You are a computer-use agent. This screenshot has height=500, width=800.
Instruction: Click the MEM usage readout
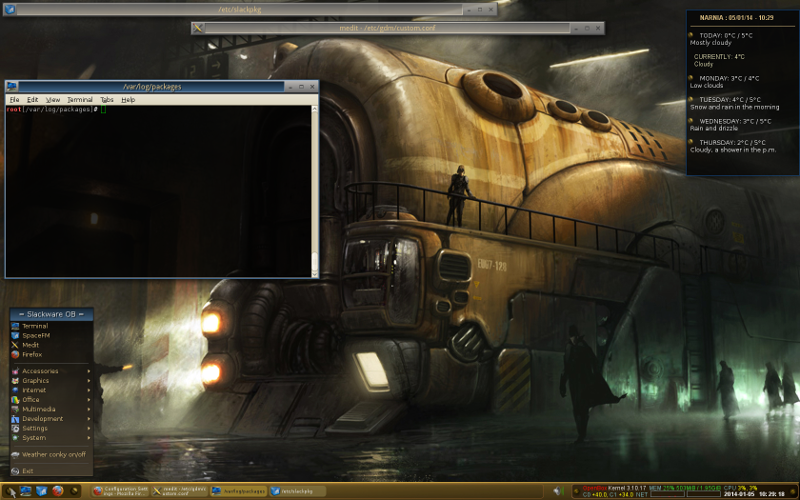tap(684, 488)
